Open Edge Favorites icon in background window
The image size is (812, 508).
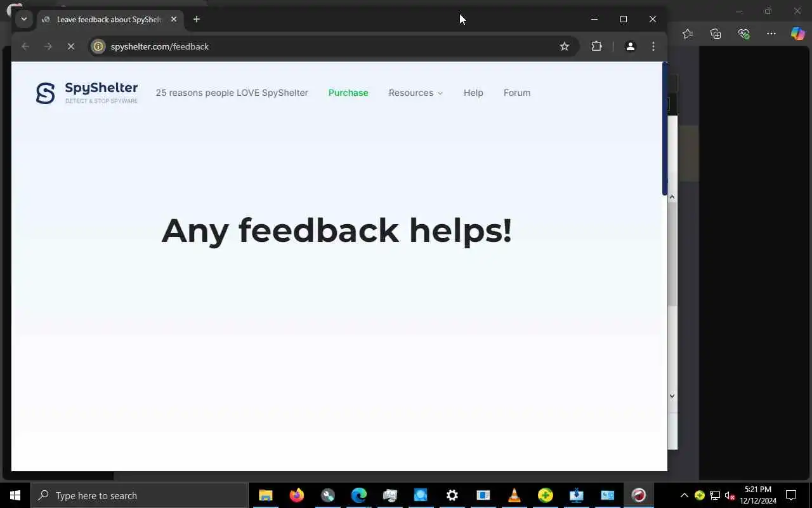(x=688, y=34)
